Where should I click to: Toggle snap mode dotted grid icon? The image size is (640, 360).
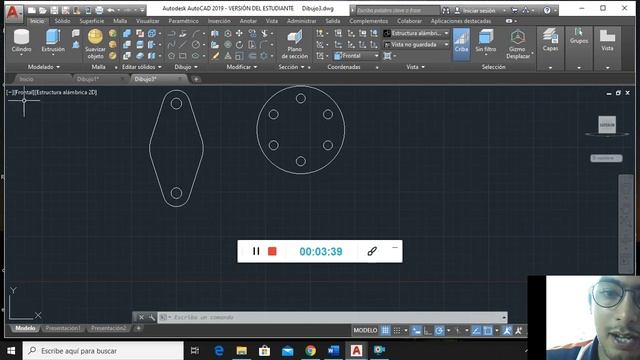(x=397, y=330)
